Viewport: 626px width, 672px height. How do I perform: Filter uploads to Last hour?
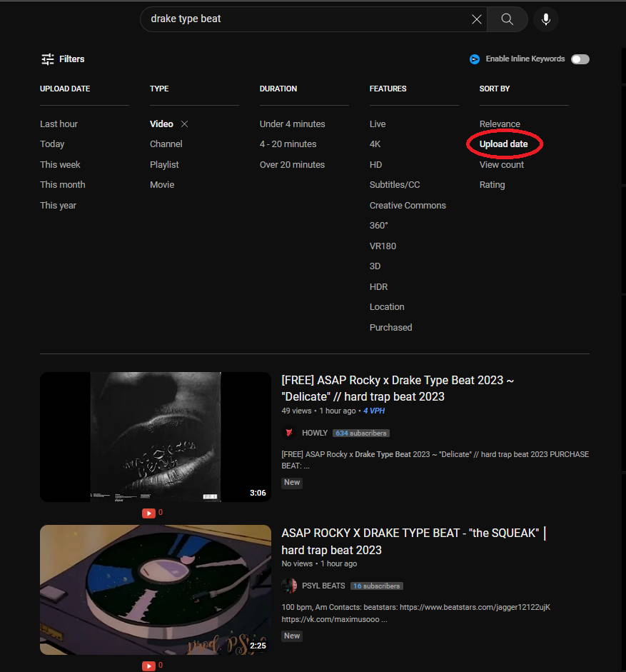[59, 124]
